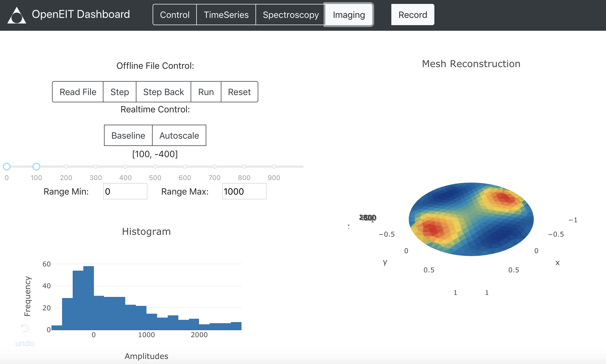This screenshot has width=606, height=364.
Task: Open the TimeSeries tab
Action: coord(226,15)
